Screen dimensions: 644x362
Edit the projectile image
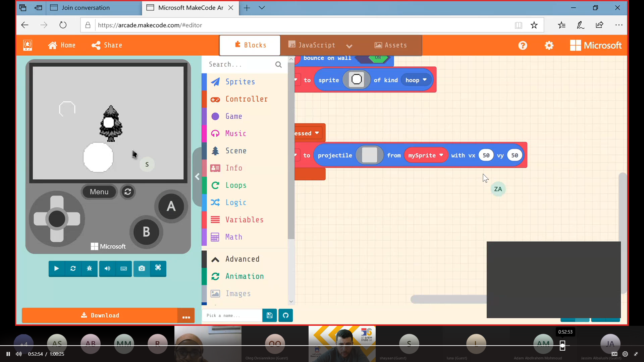(370, 155)
